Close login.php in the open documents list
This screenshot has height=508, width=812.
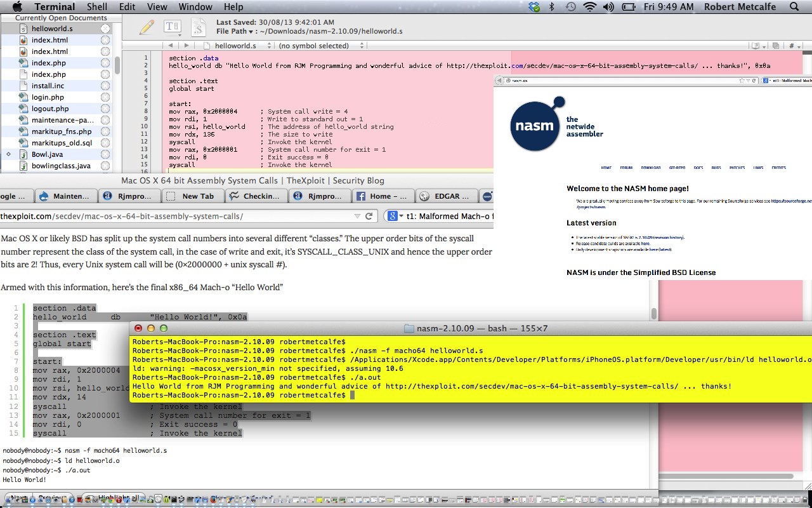pyautogui.click(x=105, y=97)
